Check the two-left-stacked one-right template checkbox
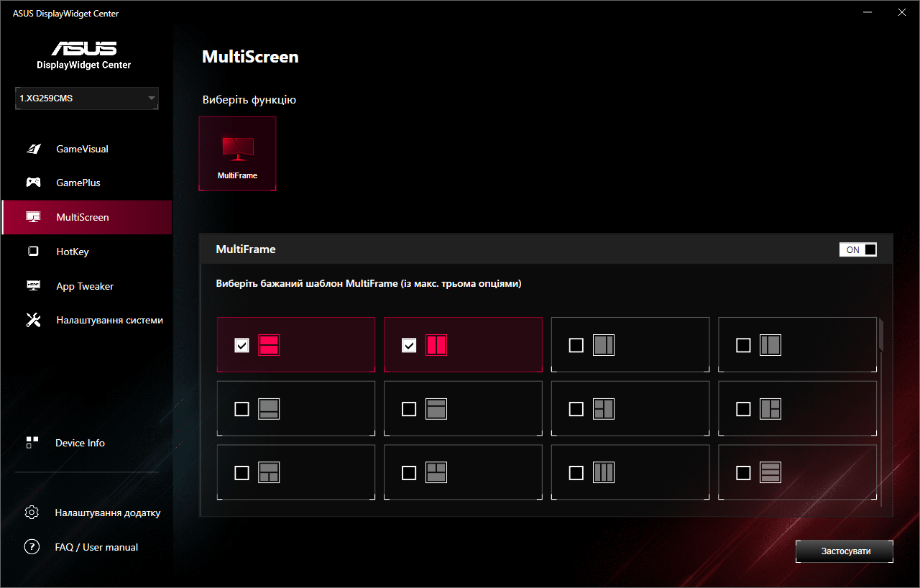 tap(576, 409)
